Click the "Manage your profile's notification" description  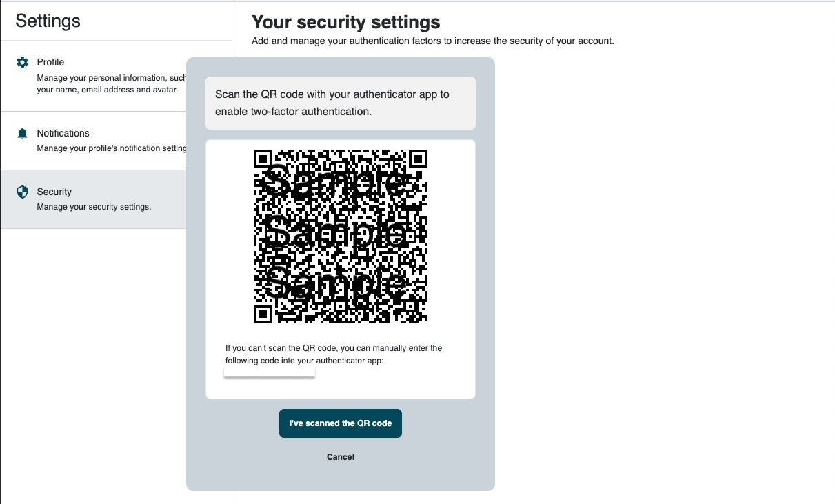tap(111, 148)
